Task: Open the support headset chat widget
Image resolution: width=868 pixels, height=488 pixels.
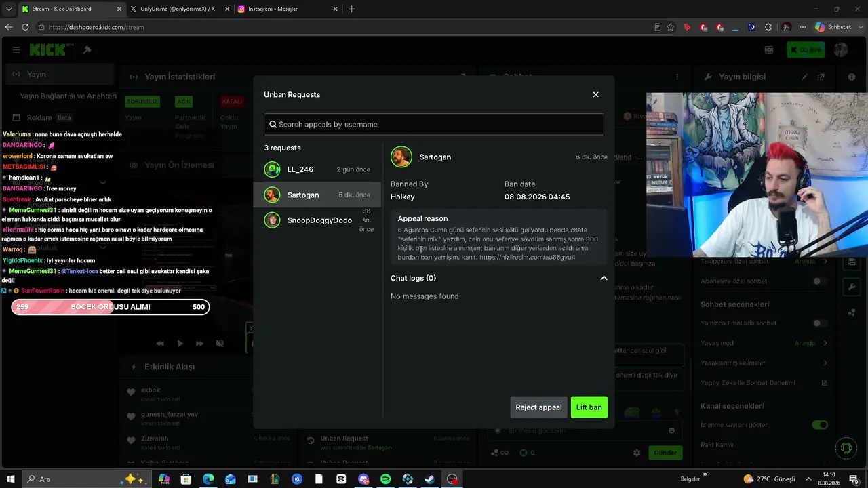Action: pos(846,448)
